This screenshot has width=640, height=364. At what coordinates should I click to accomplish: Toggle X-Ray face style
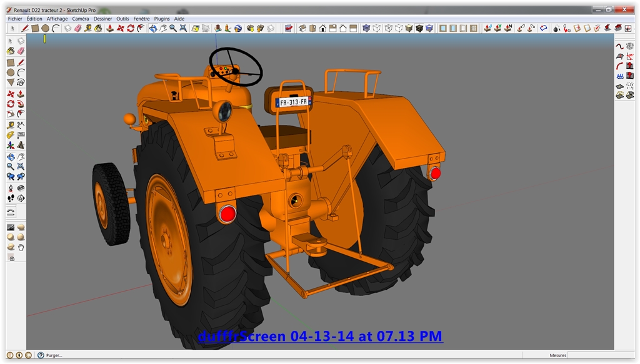pos(366,28)
